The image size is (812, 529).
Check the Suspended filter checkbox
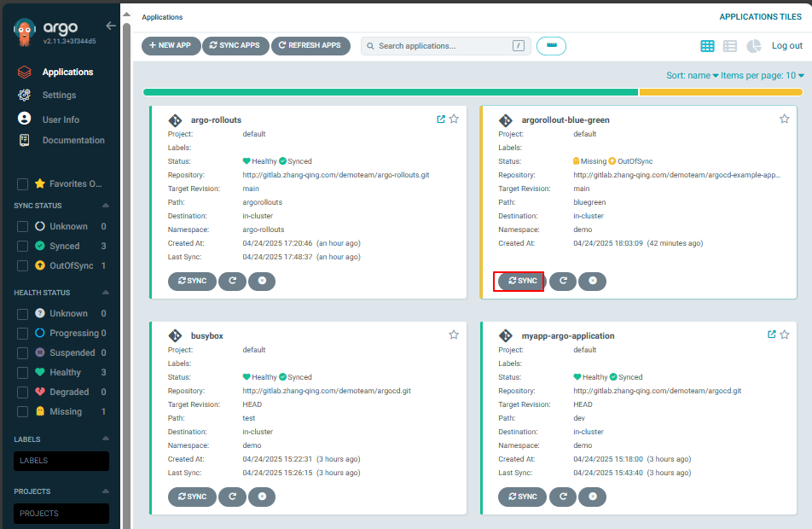22,353
